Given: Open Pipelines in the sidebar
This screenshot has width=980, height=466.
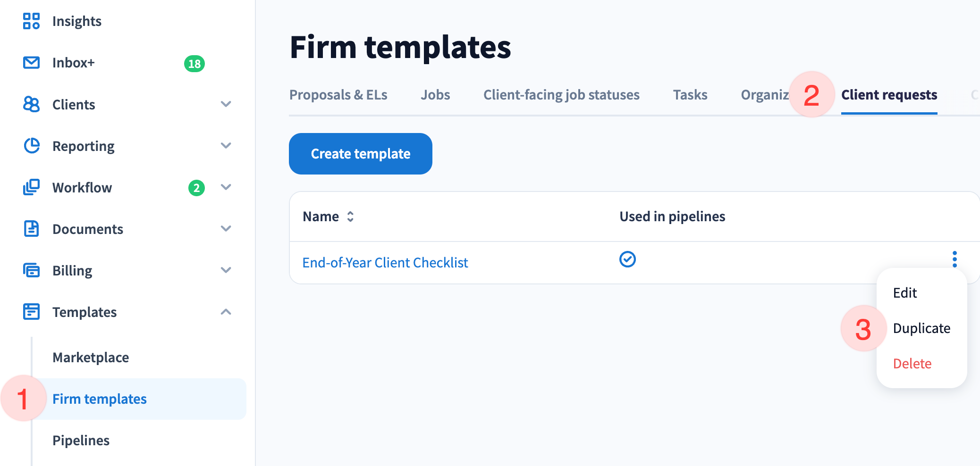Looking at the screenshot, I should [x=81, y=441].
